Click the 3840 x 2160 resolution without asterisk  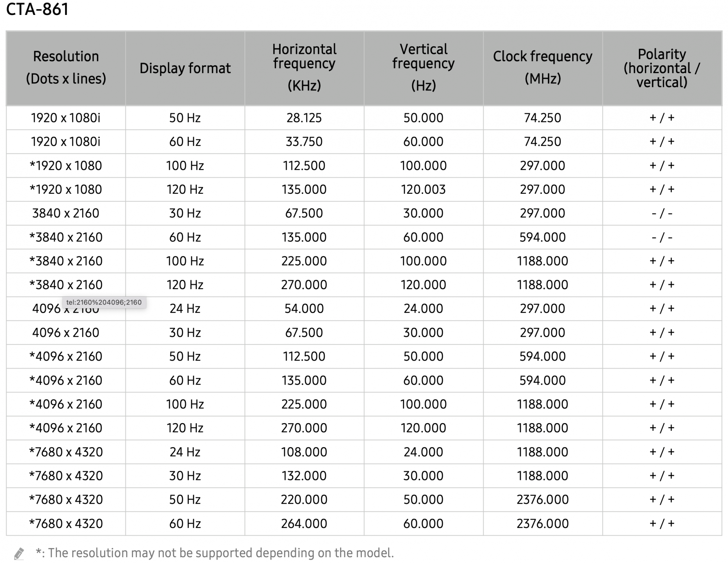[66, 213]
